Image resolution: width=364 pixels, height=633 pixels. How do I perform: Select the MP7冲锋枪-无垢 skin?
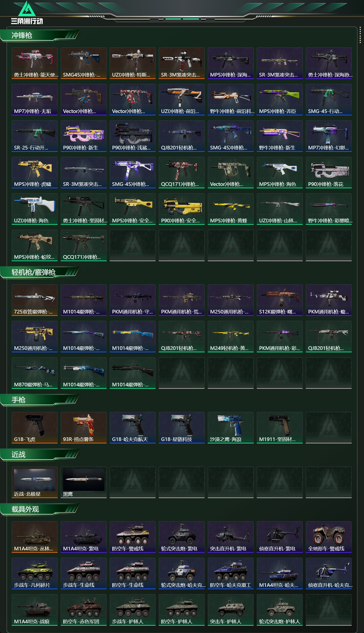pyautogui.click(x=34, y=100)
